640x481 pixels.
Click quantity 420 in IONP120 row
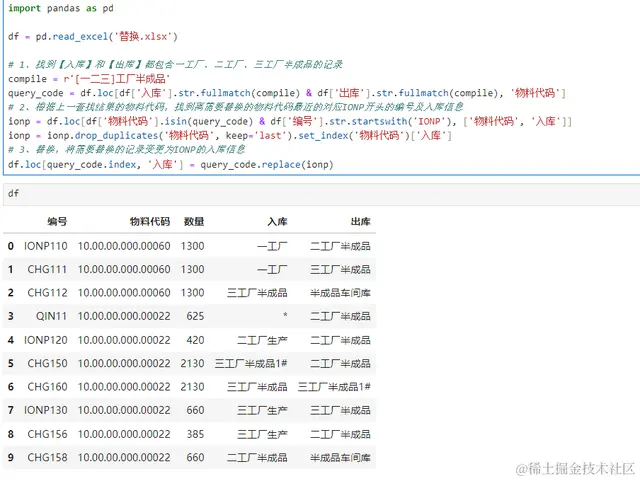point(195,340)
